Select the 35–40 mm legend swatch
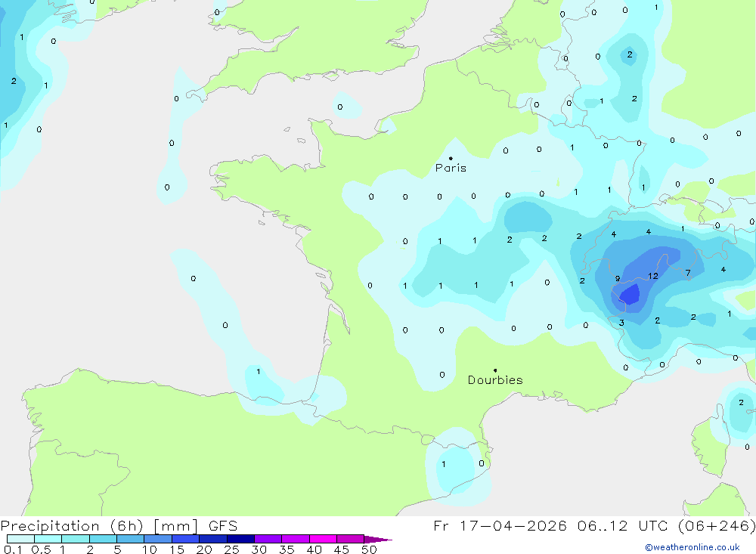Screen dimensions: 756x554 tap(295, 539)
